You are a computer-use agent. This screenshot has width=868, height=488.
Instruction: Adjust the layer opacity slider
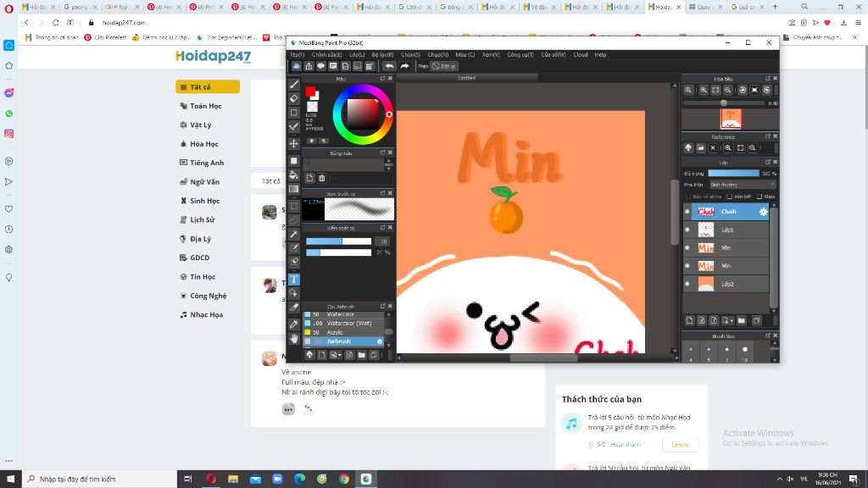point(733,173)
